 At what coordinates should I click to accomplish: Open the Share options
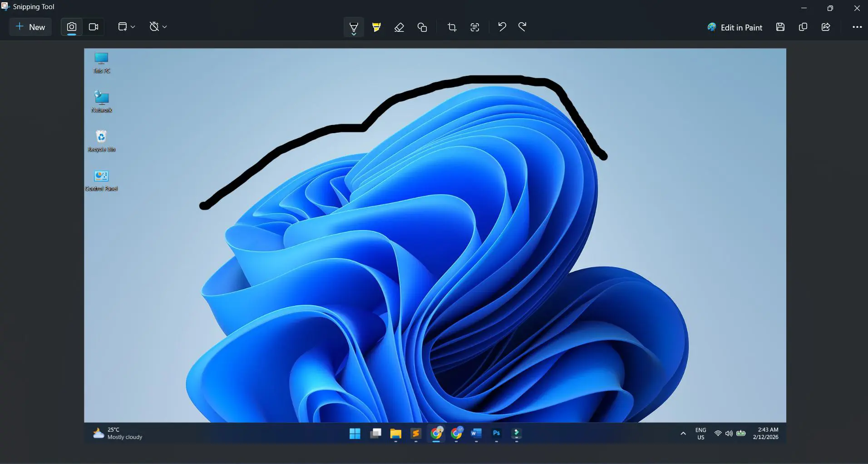coord(826,27)
